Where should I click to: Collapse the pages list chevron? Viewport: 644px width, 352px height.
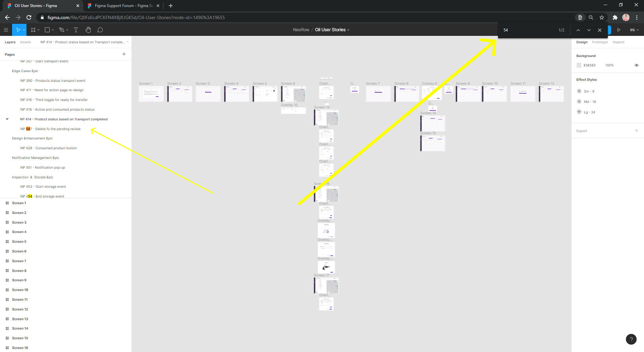point(127,42)
